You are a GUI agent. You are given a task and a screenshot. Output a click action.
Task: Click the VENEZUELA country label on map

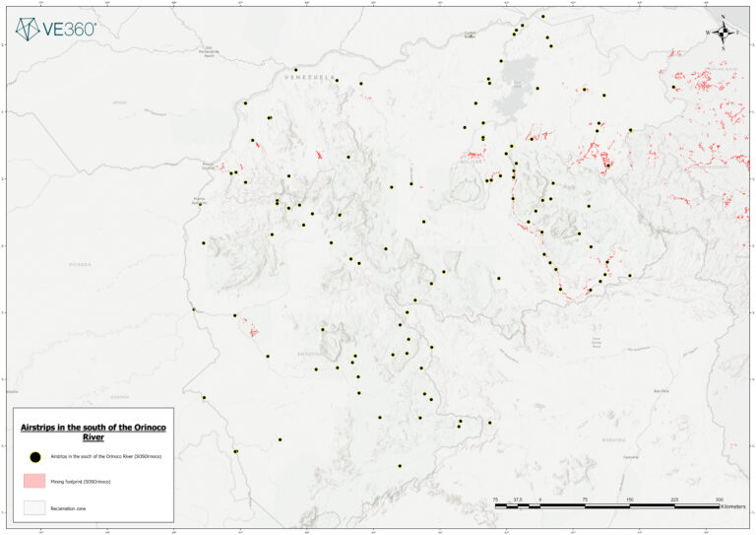coord(317,80)
